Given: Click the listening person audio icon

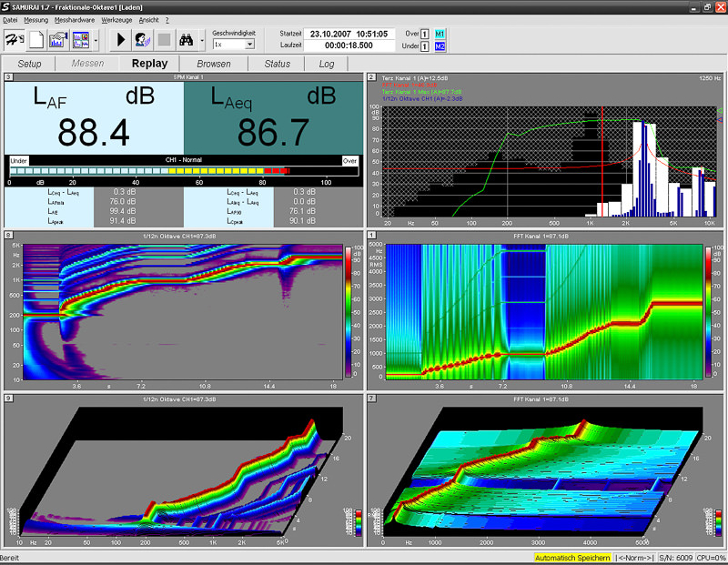Looking at the screenshot, I should 143,40.
